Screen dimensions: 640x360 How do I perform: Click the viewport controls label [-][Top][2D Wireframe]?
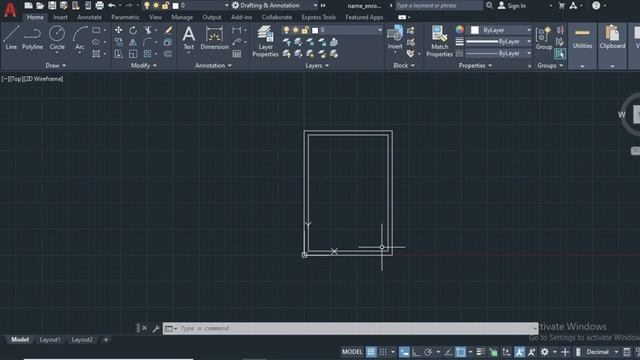32,79
